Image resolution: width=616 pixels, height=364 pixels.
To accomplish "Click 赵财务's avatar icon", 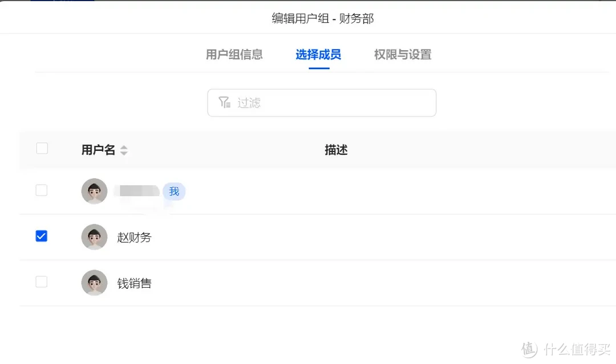I will click(94, 237).
